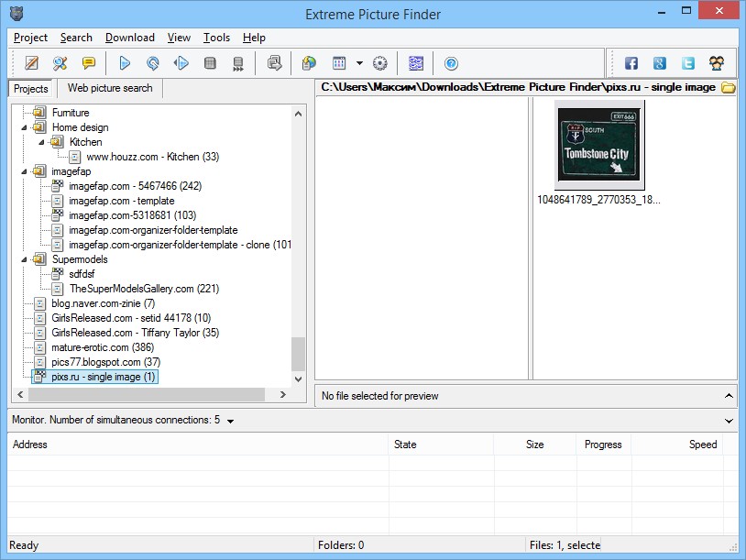746x560 pixels.
Task: Sort by the State column header
Action: [441, 445]
